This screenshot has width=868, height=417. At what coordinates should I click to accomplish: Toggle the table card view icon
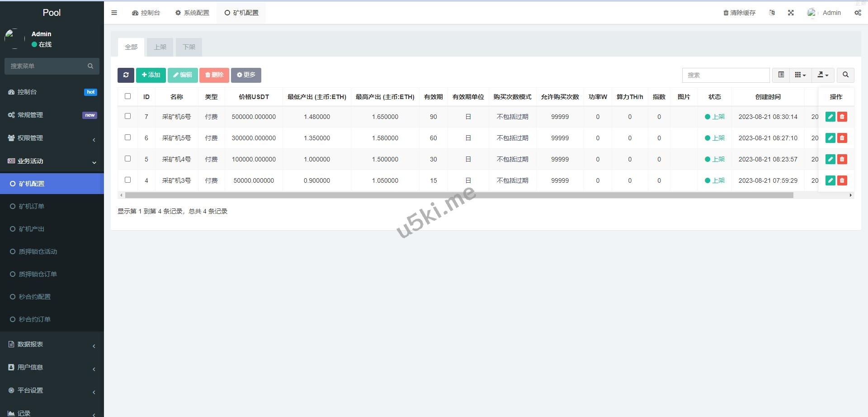coord(781,75)
